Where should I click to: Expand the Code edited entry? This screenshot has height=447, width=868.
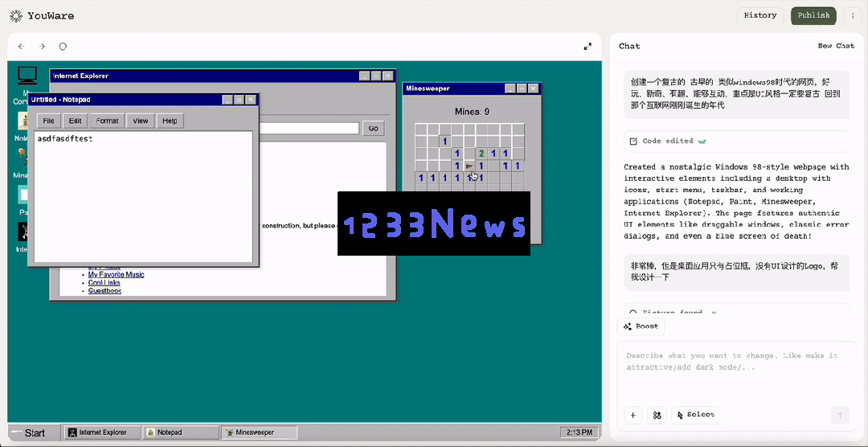click(736, 141)
